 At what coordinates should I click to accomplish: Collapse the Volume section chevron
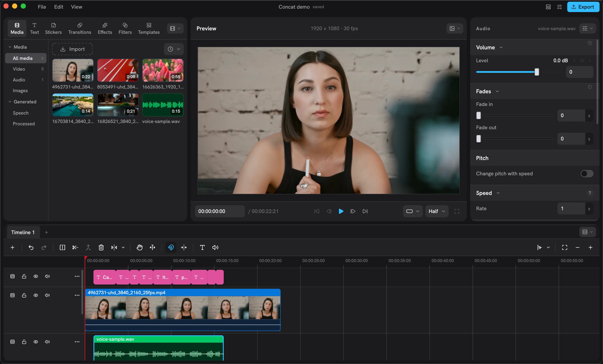(x=501, y=47)
